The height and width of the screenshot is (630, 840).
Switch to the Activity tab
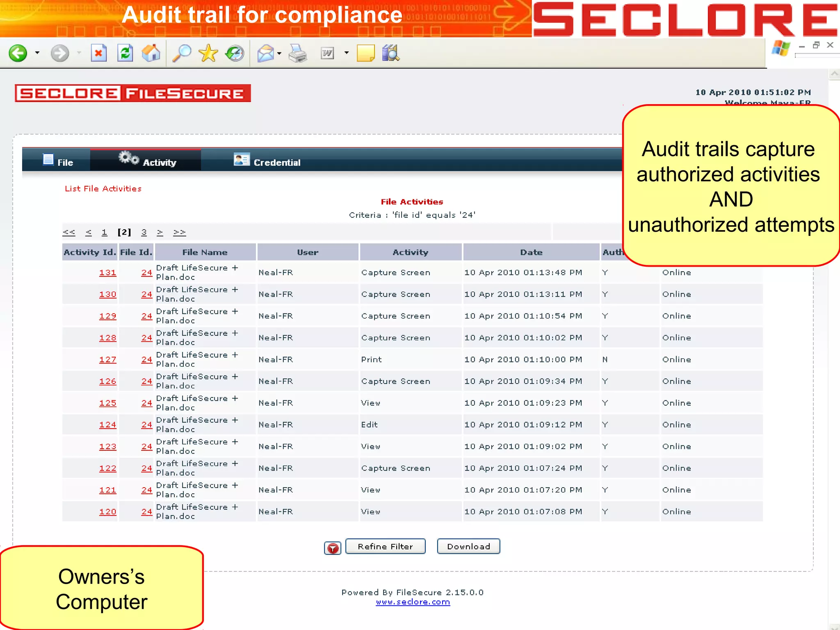pos(146,160)
